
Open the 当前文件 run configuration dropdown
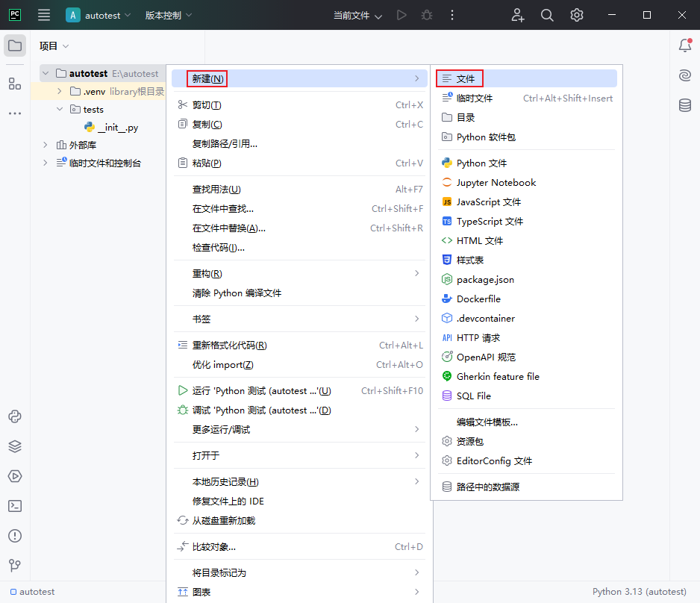click(x=357, y=16)
